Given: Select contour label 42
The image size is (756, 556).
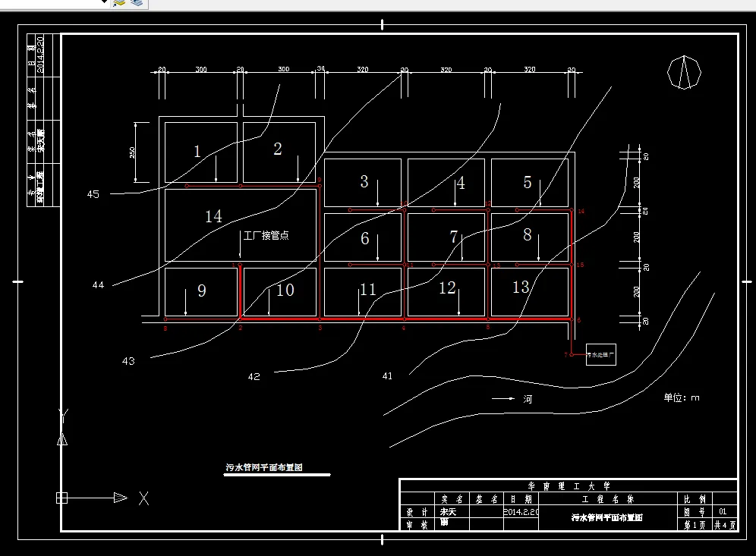Looking at the screenshot, I should point(254,376).
